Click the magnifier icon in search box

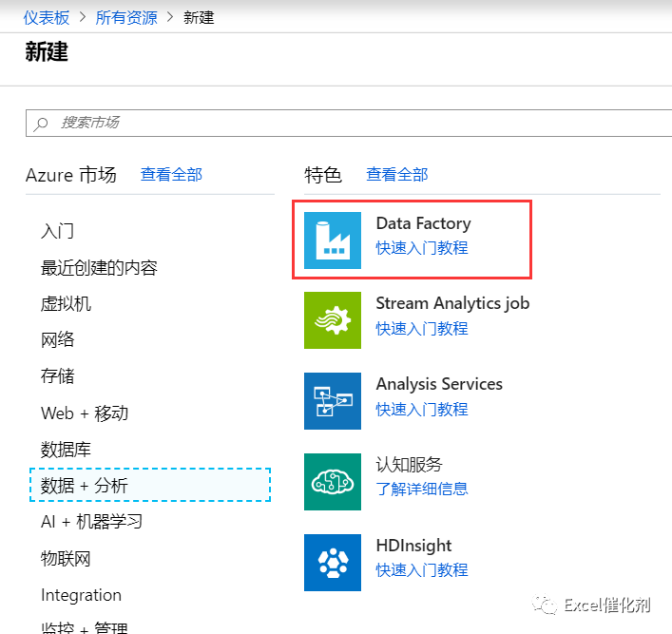click(x=41, y=124)
